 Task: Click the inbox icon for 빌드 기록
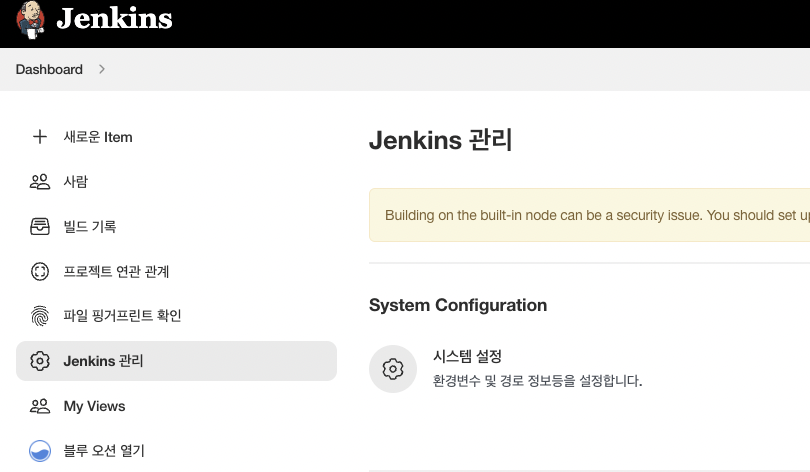coord(40,226)
